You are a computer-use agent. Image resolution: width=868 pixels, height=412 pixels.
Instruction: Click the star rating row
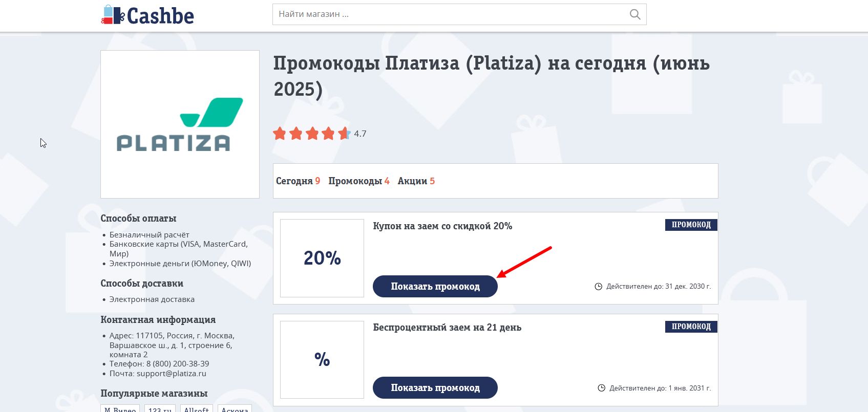pyautogui.click(x=312, y=134)
